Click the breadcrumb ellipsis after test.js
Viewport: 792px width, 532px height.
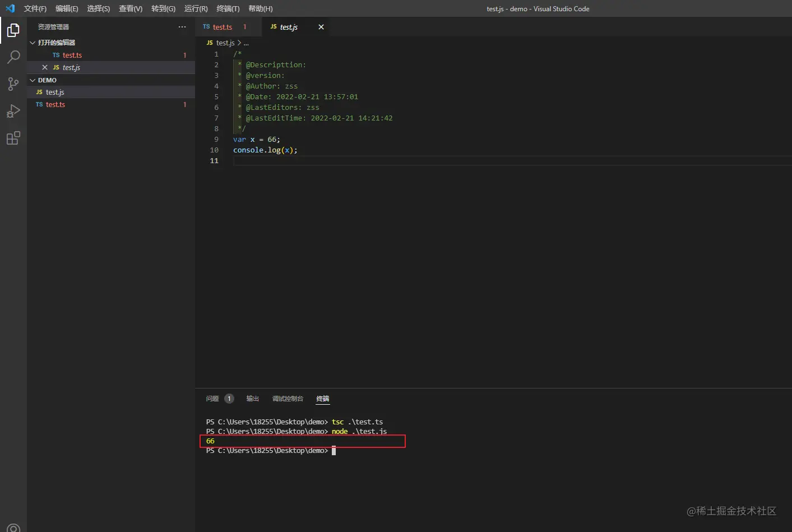(x=246, y=43)
